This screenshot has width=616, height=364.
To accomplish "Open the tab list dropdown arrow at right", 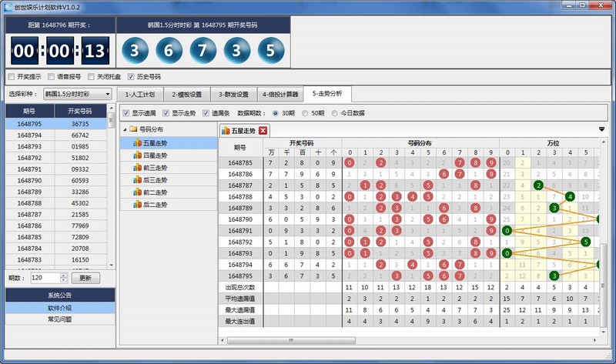I will pos(601,129).
